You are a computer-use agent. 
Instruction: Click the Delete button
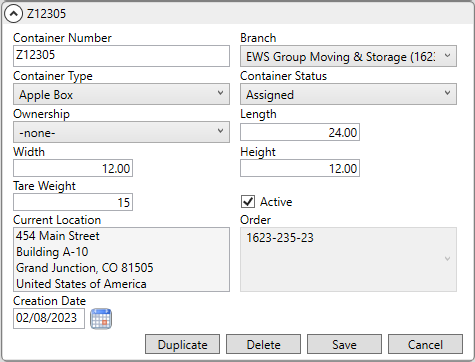(263, 344)
